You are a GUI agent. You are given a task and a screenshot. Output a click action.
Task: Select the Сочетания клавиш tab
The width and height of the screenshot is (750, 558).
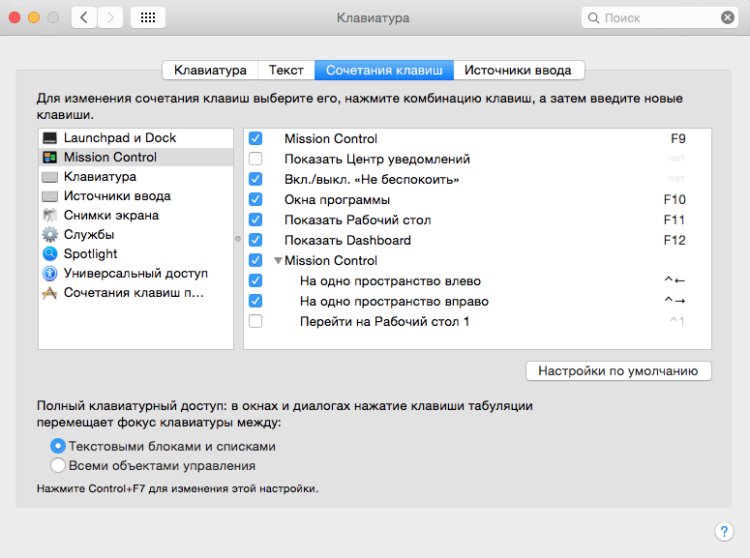coord(384,70)
